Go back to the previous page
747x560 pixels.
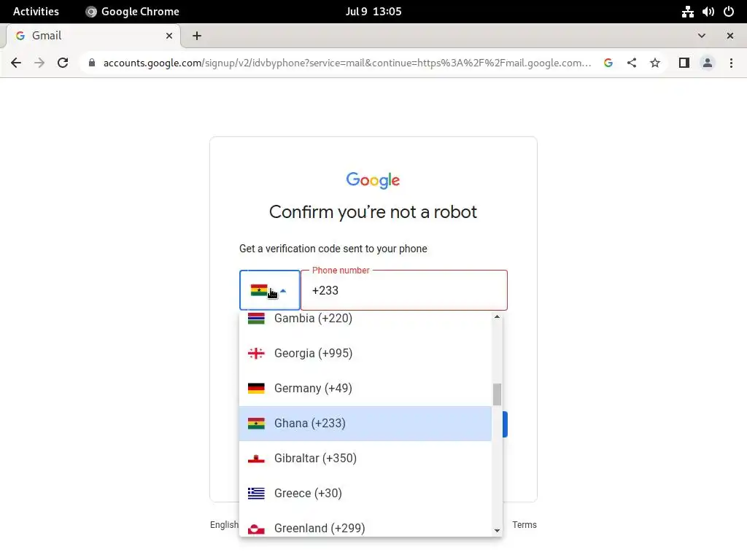tap(16, 63)
